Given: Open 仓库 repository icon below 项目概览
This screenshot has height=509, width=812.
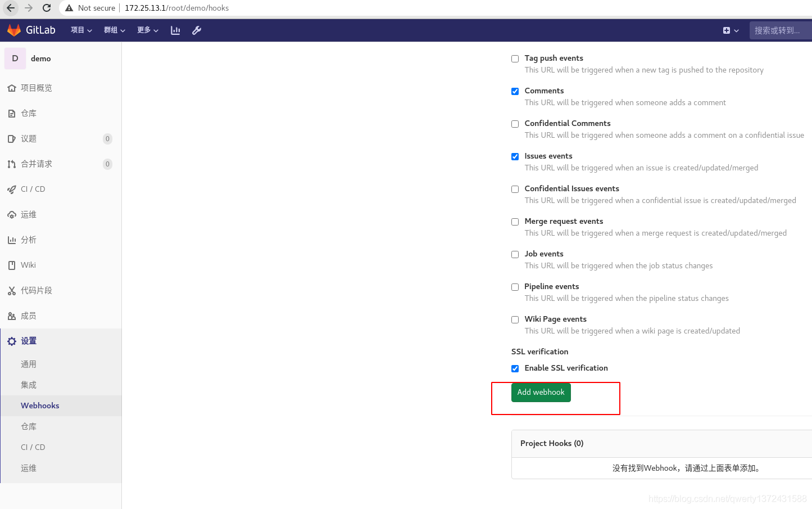Looking at the screenshot, I should pos(12,114).
